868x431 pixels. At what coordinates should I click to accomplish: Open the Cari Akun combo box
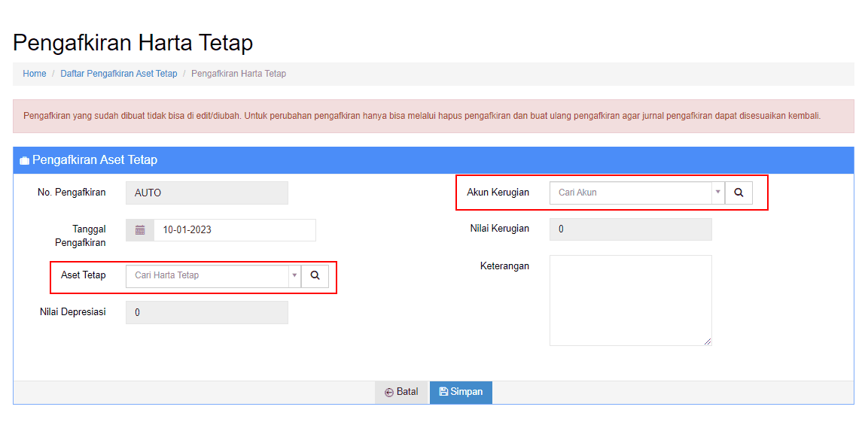(x=637, y=193)
